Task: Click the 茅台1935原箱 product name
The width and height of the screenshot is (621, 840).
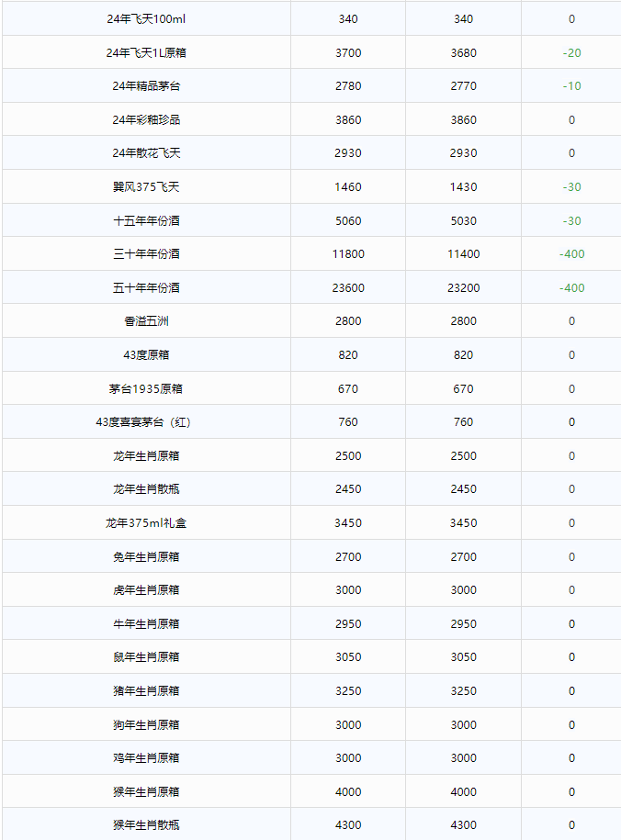Action: (x=146, y=388)
